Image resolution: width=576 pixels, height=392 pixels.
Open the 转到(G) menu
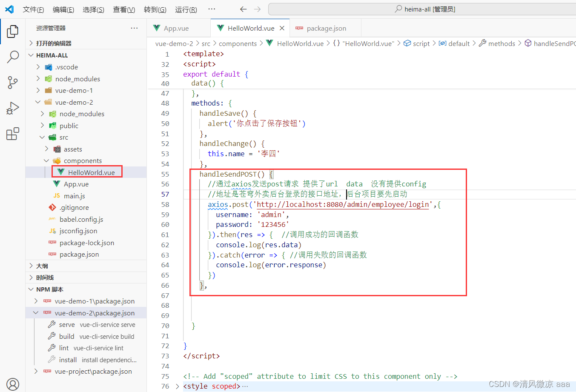[x=155, y=9]
